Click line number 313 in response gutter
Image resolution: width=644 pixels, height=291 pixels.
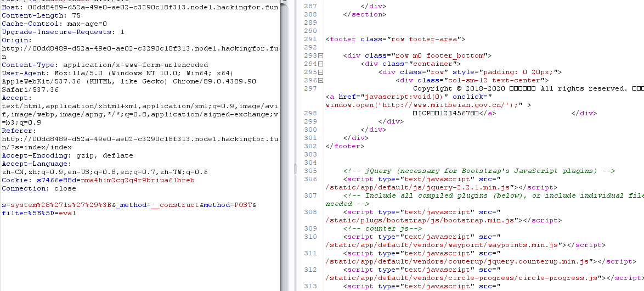click(x=311, y=286)
